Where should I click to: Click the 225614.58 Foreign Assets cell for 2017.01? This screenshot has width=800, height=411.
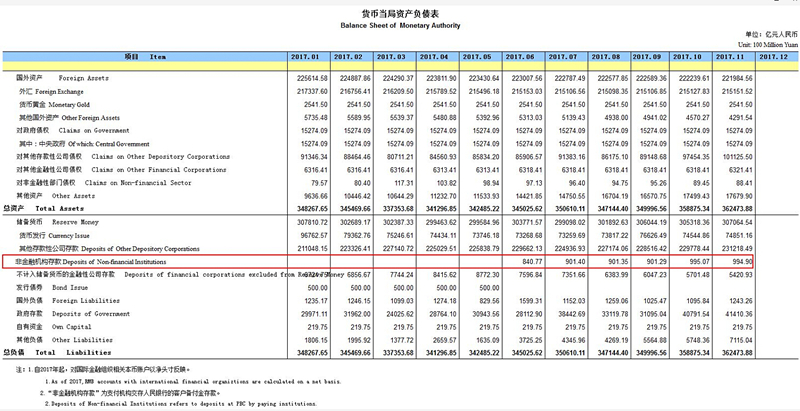tap(308, 78)
